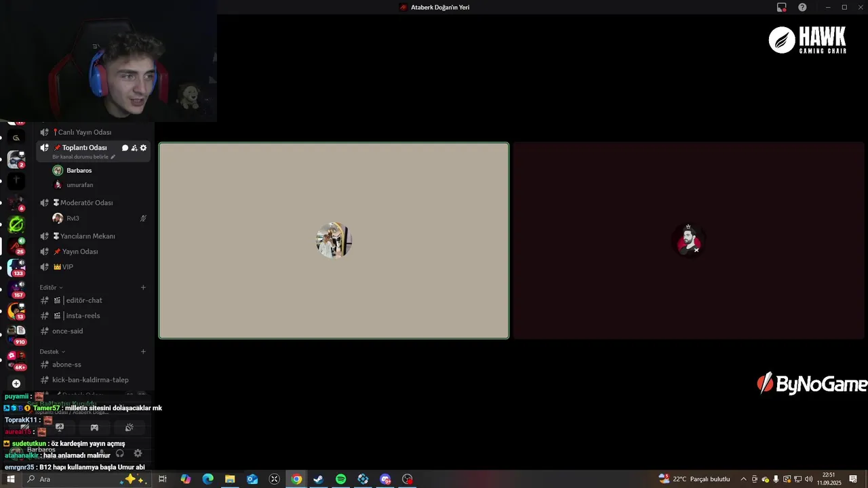The width and height of the screenshot is (868, 488).
Task: Create channel in Destek category plus icon
Action: coord(143,352)
